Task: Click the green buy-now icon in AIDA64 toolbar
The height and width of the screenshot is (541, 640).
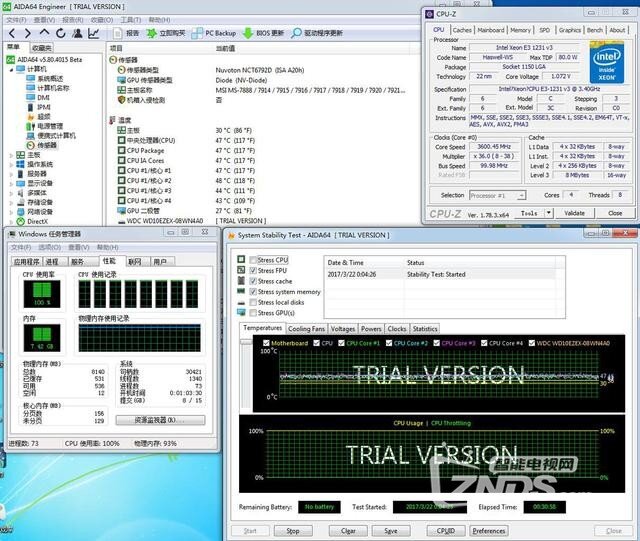Action: tap(152, 33)
